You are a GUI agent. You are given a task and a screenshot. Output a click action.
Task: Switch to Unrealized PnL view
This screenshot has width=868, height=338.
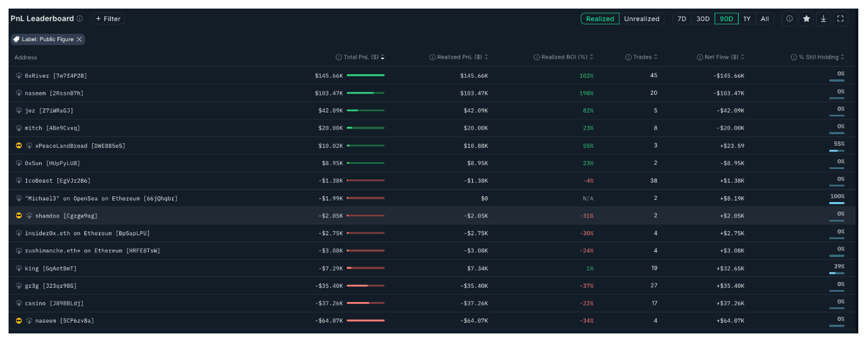[642, 19]
